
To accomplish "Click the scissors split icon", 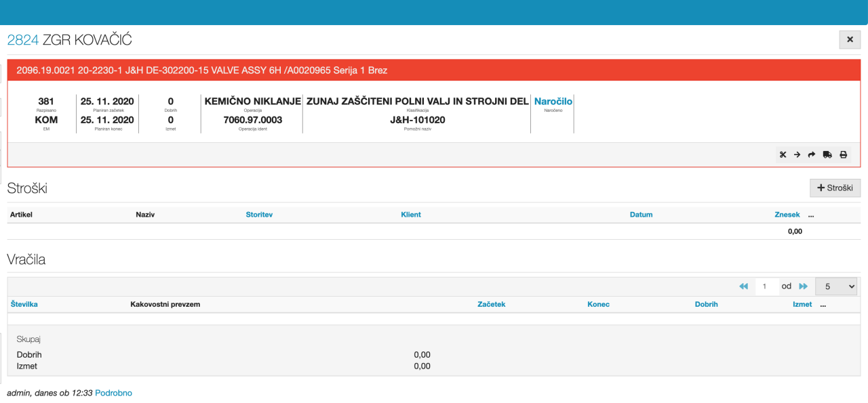I will pos(783,154).
